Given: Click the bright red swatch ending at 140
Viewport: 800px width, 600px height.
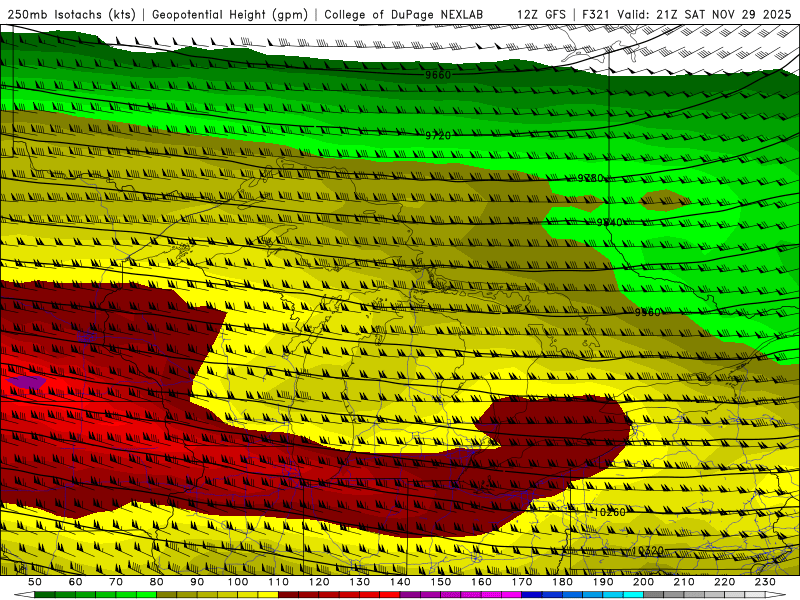Looking at the screenshot, I should click(390, 595).
